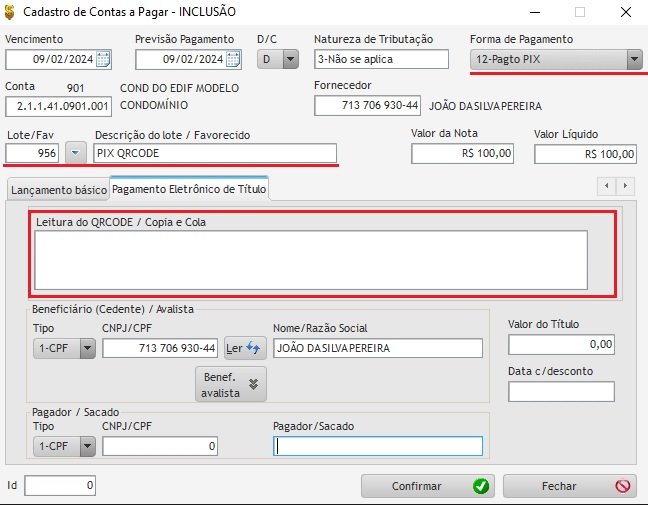Expand the Benef. avalista section
The height and width of the screenshot is (505, 648).
pos(230,383)
